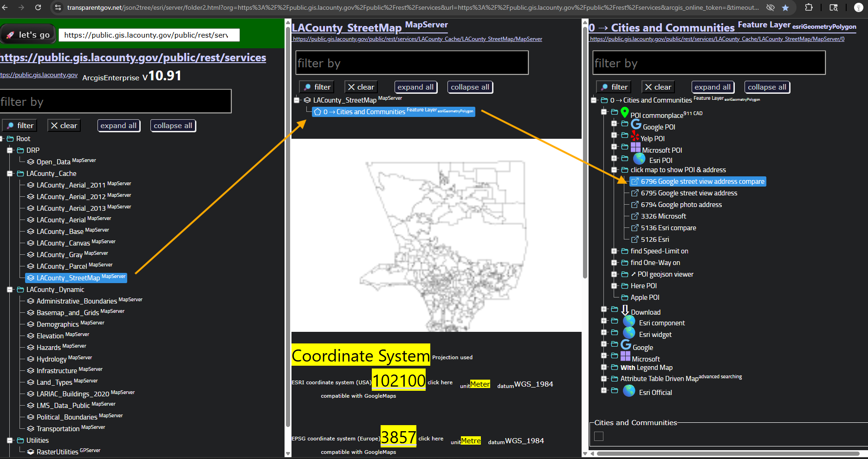Click external link icon for 6794 Google photo
The image size is (868, 459).
[635, 205]
